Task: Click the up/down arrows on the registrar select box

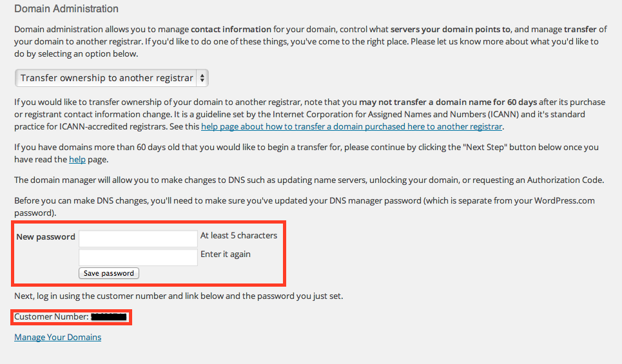Action: pos(202,78)
